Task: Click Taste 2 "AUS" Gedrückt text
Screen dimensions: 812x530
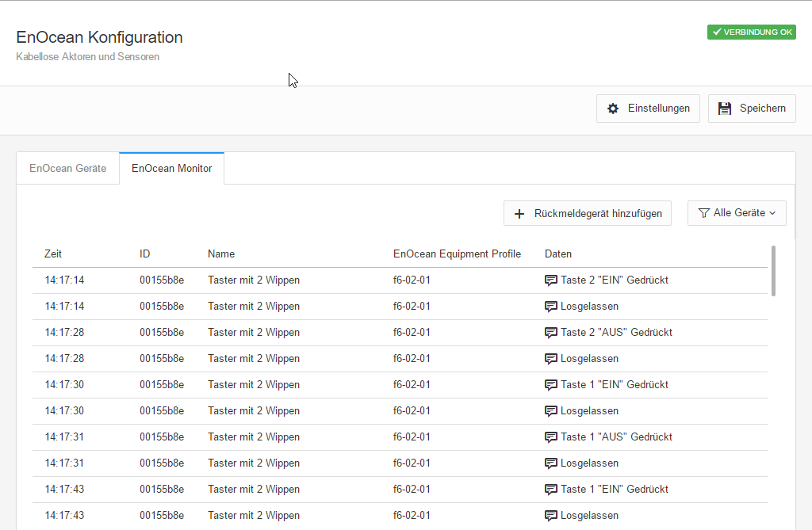Action: tap(616, 332)
